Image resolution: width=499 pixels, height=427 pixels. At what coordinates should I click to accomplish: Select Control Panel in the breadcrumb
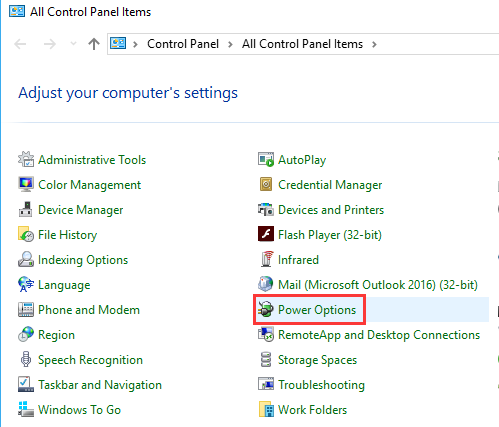click(183, 44)
